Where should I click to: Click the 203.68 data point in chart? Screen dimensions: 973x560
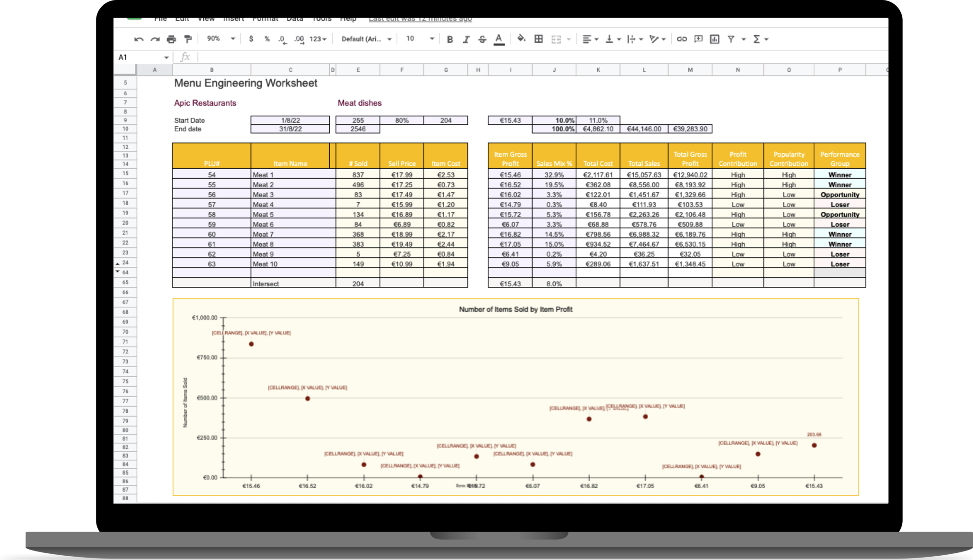[814, 445]
